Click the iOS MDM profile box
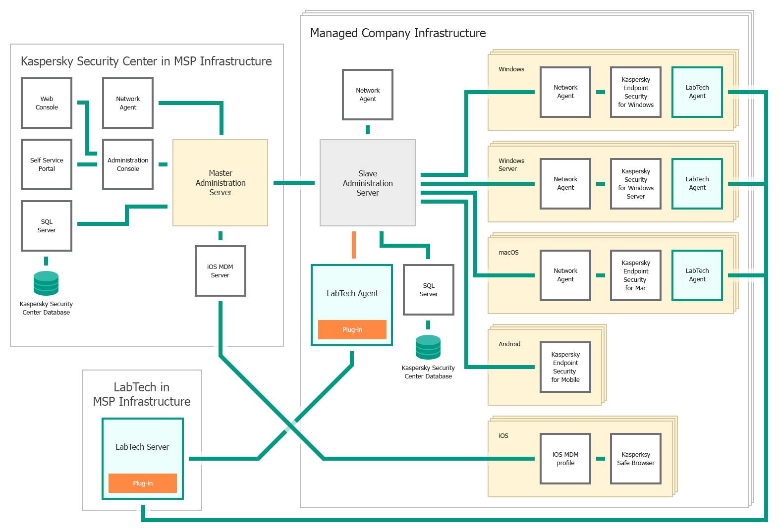The width and height of the screenshot is (778, 532). 565,459
